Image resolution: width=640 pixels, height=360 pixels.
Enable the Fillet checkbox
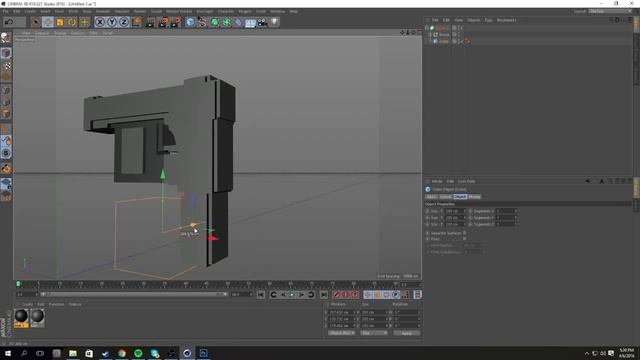[x=464, y=239]
